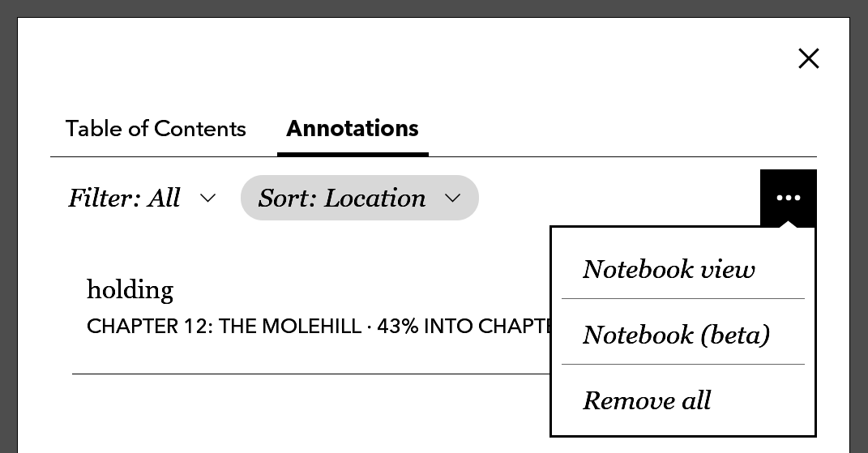The image size is (868, 453).
Task: Open the three-dot more options menu
Action: coord(788,198)
